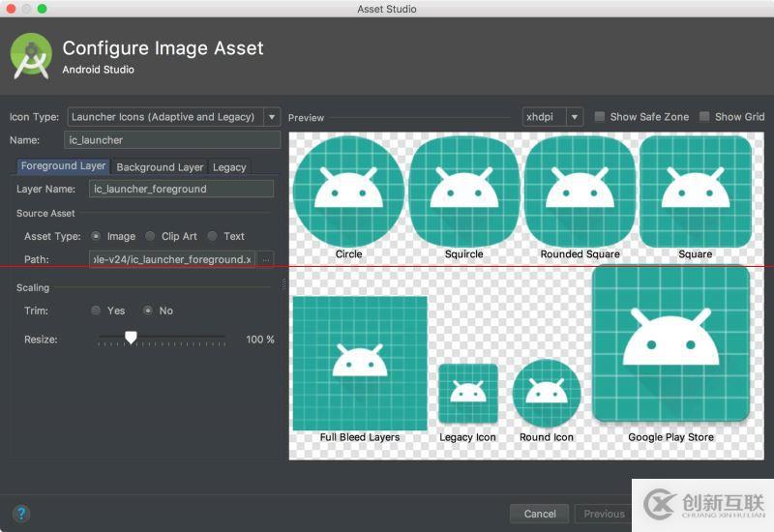Select the Squircle icon preview

[463, 191]
